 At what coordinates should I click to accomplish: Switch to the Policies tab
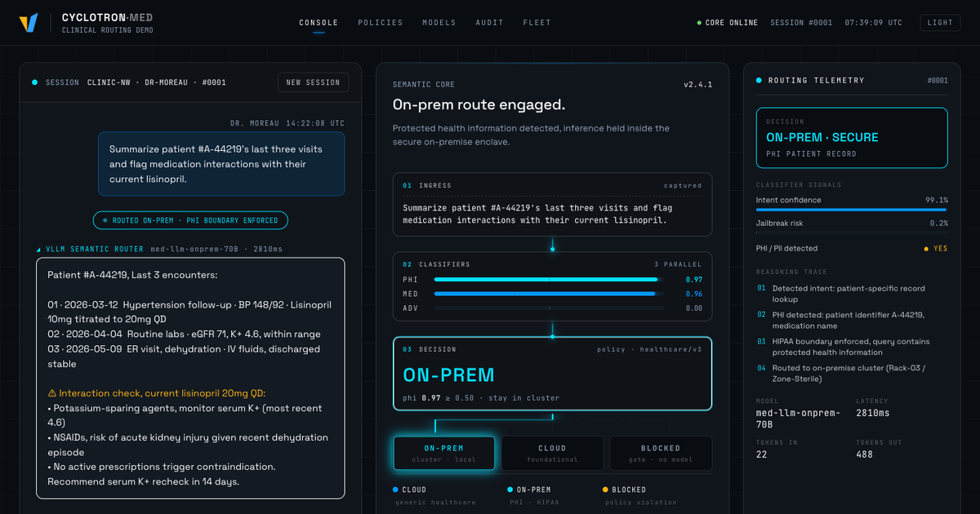tap(381, 23)
